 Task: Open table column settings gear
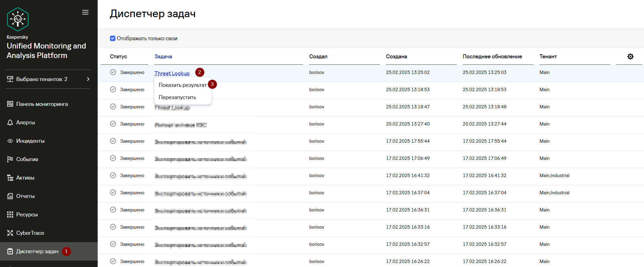coord(630,56)
